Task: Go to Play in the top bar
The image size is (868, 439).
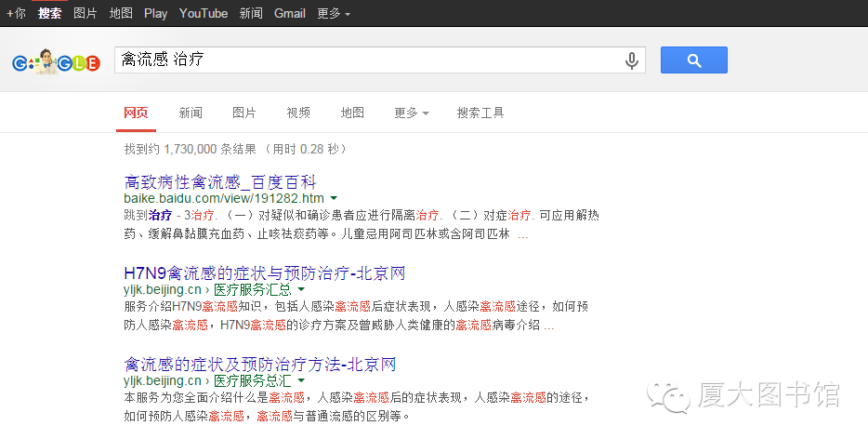Action: [155, 13]
